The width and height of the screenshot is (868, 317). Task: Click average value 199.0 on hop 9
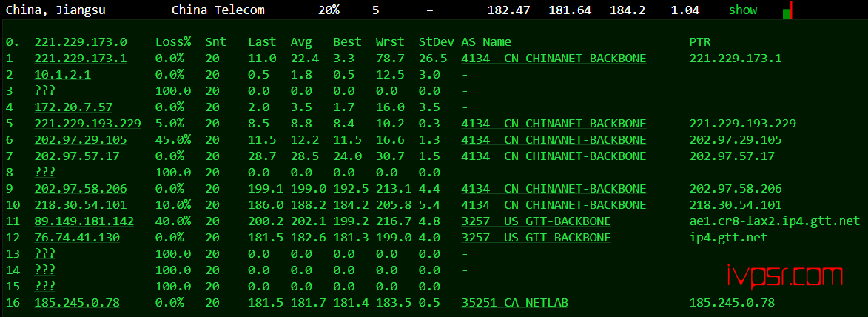309,189
